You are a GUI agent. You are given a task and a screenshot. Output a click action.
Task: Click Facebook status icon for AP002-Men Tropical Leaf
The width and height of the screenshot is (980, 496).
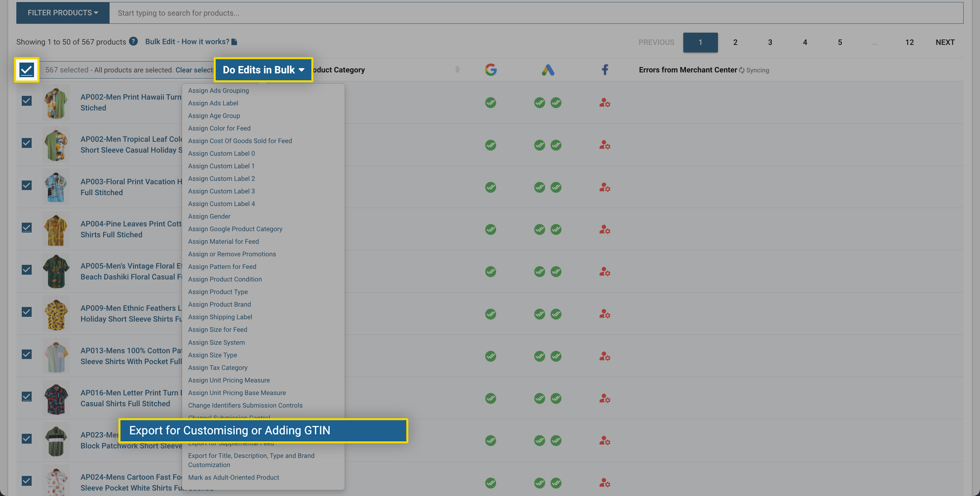pyautogui.click(x=605, y=145)
